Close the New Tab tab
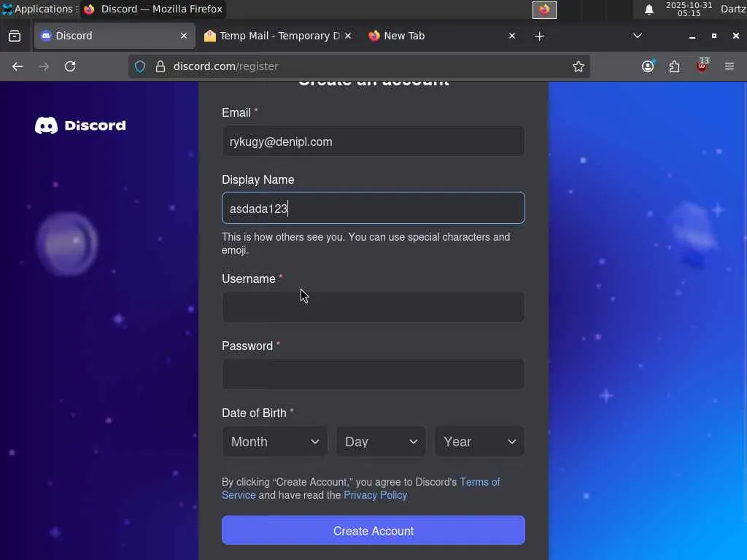The height and width of the screenshot is (560, 747). [512, 36]
